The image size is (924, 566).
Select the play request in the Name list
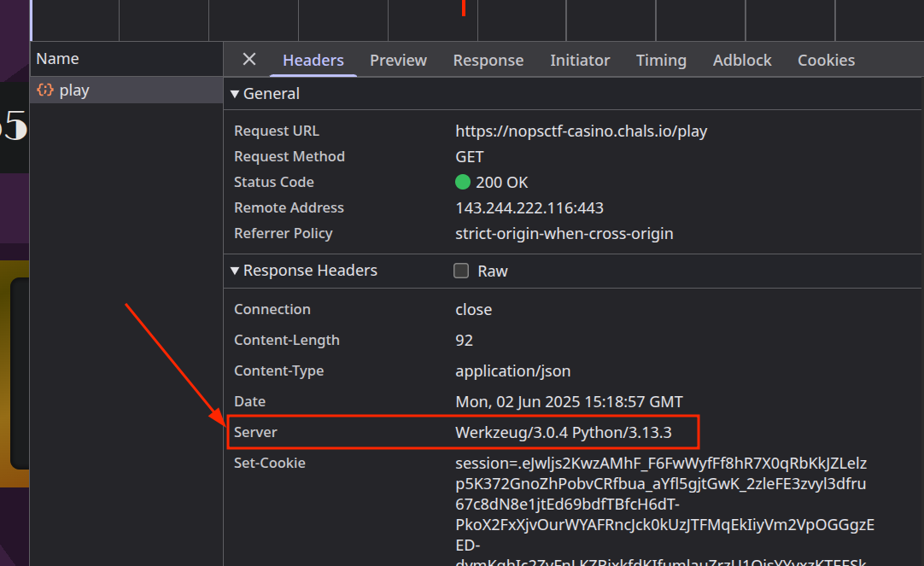[73, 90]
